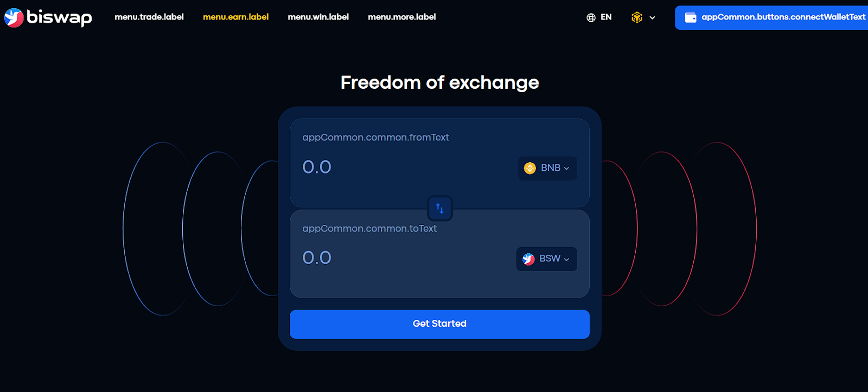
Task: Click the Biswap bird logo icon
Action: point(14,17)
